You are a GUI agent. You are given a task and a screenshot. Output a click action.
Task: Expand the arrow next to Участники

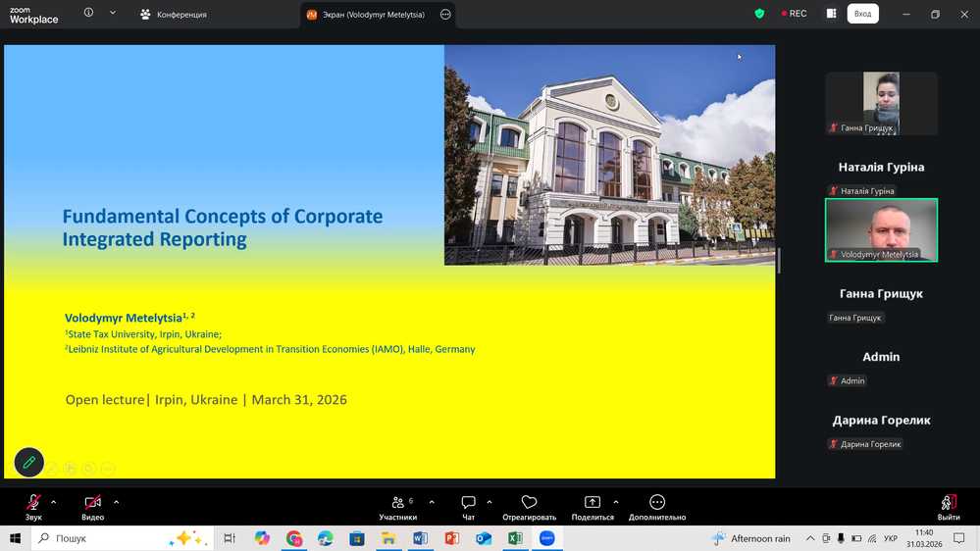tap(432, 502)
